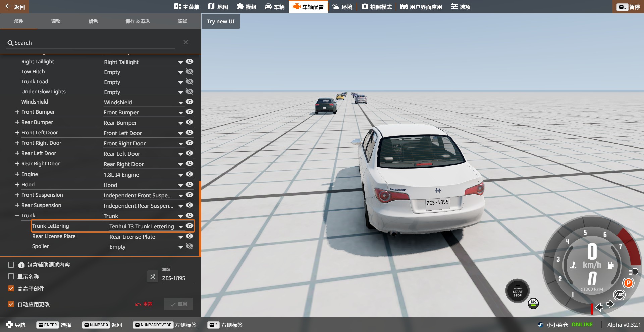Click the Steam icon beside 小小菜仓

pyautogui.click(x=540, y=325)
